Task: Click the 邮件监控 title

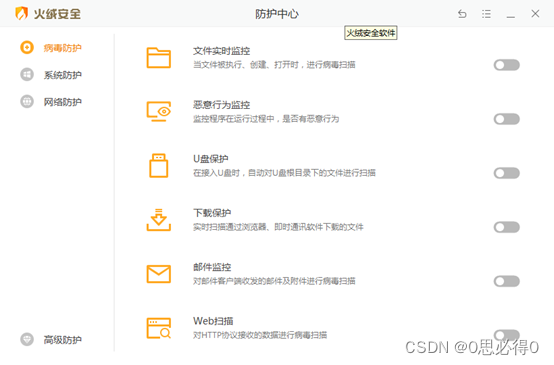Action: [212, 267]
